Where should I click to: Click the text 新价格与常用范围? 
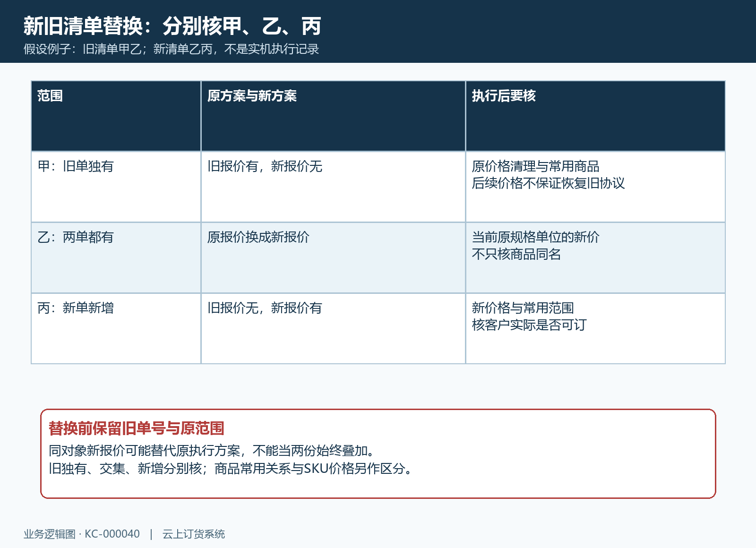click(523, 308)
